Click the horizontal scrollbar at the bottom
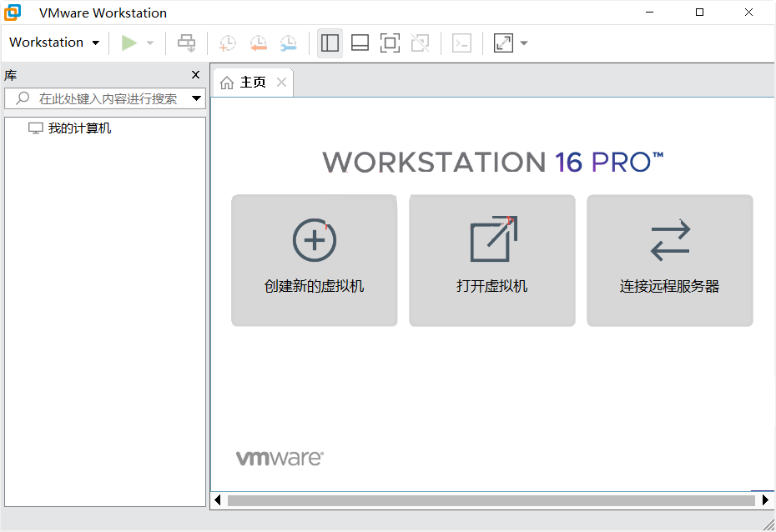776x532 pixels. tap(491, 500)
